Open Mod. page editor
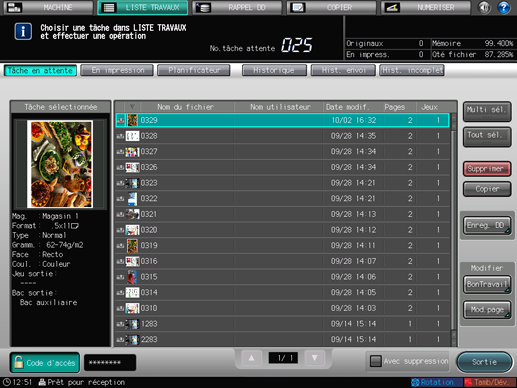Viewport: 517px width, 388px height. [487, 310]
